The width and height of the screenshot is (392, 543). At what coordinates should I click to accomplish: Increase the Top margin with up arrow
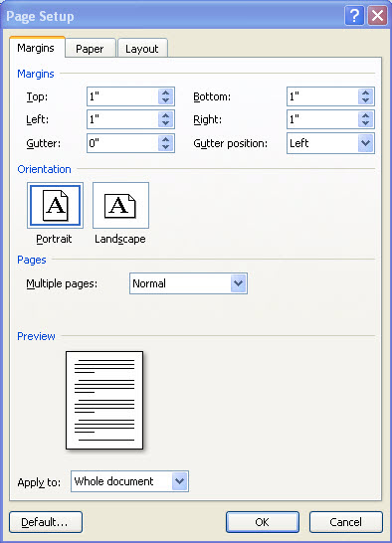pyautogui.click(x=166, y=92)
